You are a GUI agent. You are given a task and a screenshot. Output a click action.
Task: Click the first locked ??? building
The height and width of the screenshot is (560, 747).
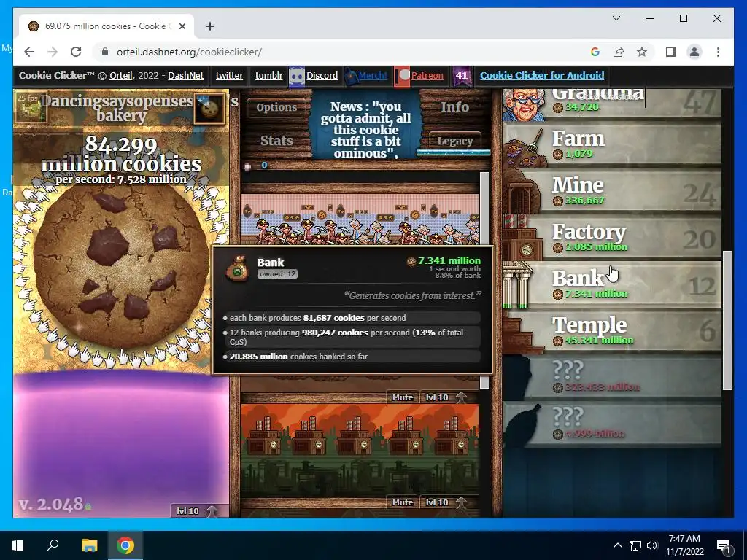point(612,378)
